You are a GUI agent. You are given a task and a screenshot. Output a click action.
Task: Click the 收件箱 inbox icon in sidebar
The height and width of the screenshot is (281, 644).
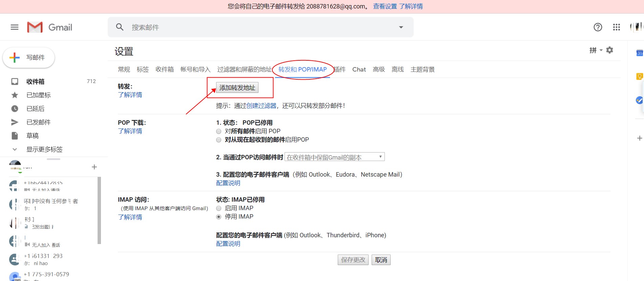click(15, 81)
